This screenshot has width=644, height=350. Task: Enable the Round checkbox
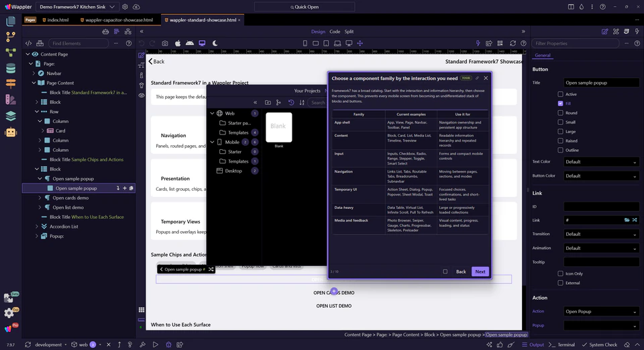[x=560, y=113]
